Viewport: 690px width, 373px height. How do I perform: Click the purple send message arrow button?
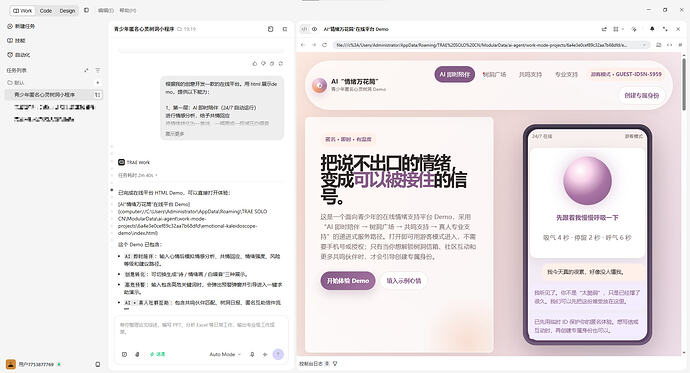coord(278,354)
